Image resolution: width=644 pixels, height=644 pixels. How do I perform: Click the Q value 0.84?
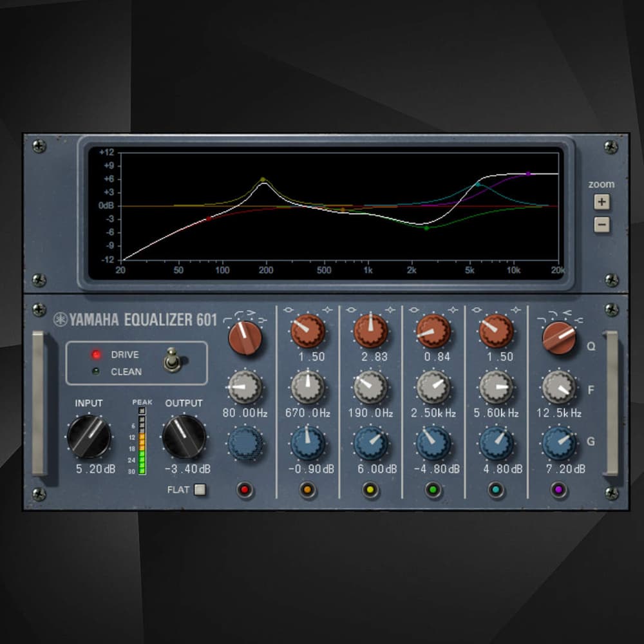pos(437,357)
